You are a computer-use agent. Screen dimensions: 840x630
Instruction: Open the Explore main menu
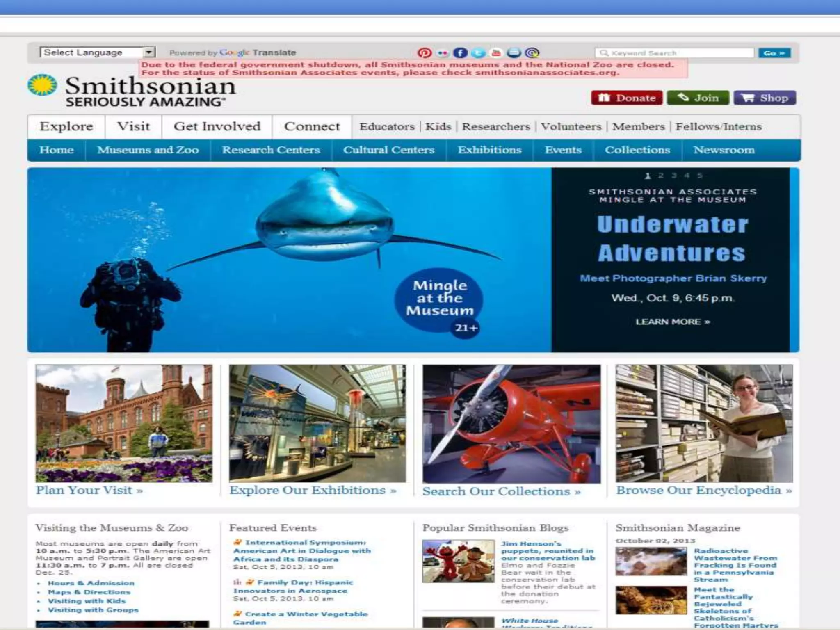66,126
